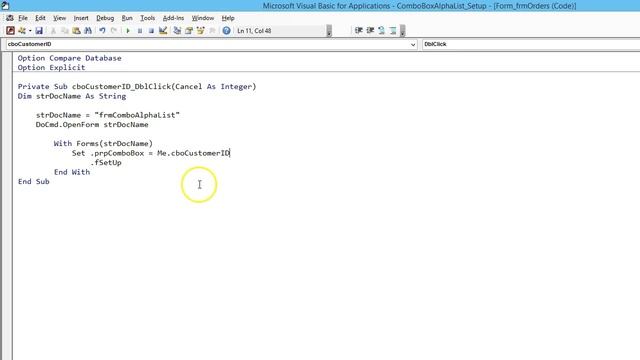Click the 'Option Explicit' line
The image size is (640, 360).
(51, 67)
